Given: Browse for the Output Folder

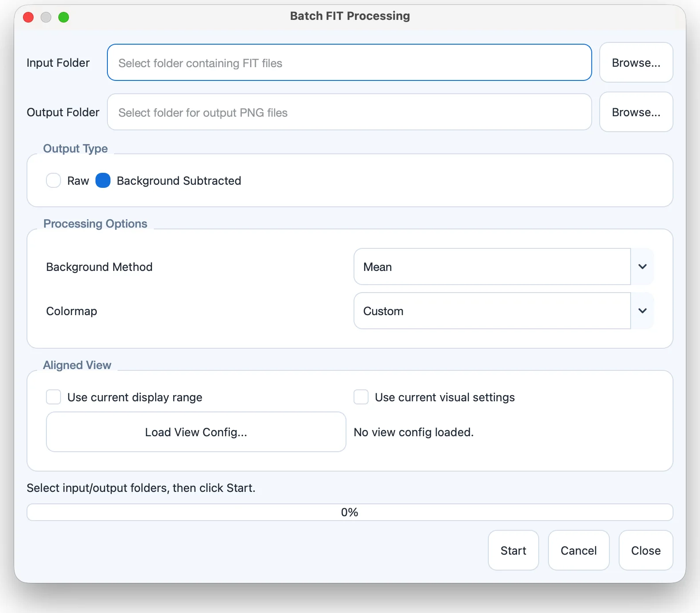Looking at the screenshot, I should [636, 112].
